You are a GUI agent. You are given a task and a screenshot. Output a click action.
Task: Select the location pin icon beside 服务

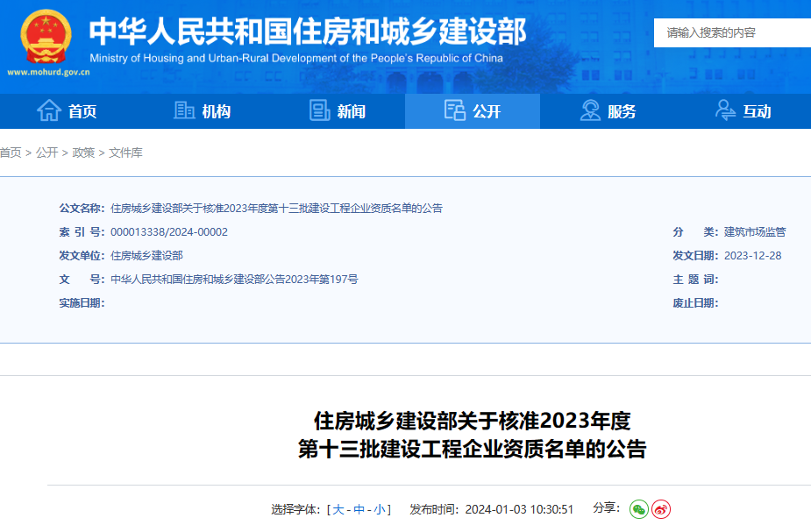click(589, 110)
